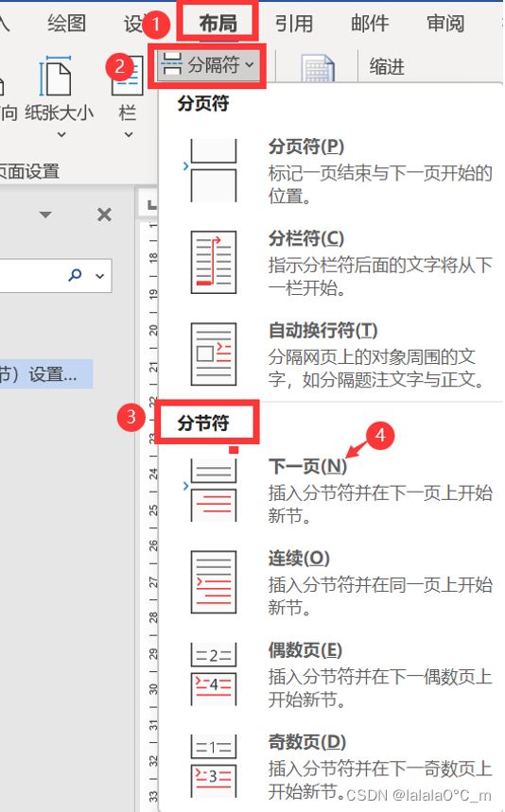Select 偶数页(E) section break
The image size is (505, 812).
332,674
